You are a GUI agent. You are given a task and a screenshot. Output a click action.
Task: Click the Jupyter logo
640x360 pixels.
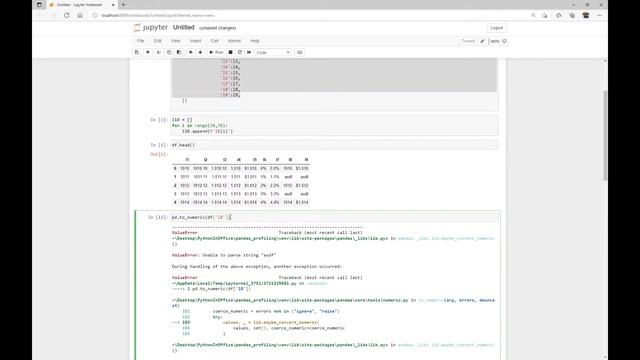pos(150,27)
